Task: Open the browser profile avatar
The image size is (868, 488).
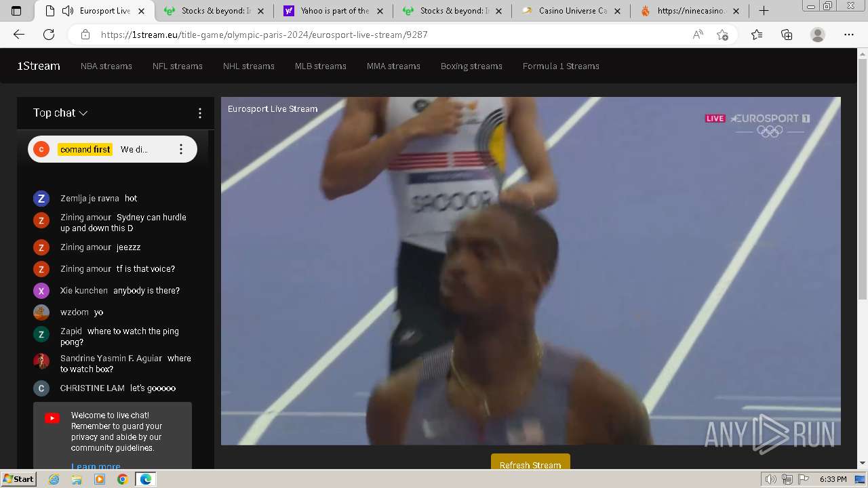Action: pyautogui.click(x=818, y=35)
